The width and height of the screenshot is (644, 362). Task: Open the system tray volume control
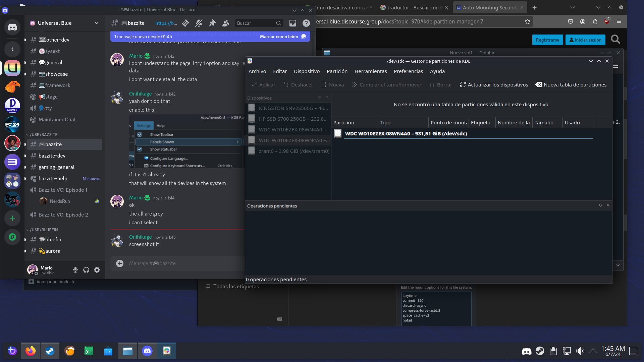(x=580, y=351)
